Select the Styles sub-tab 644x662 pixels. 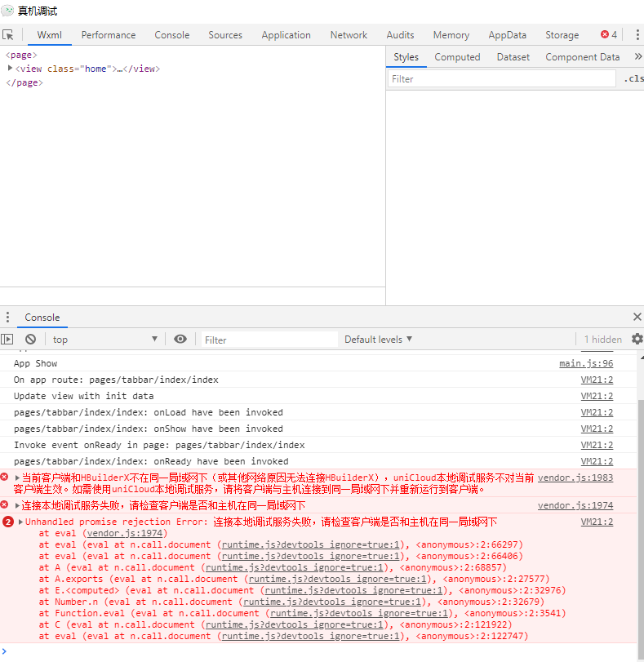[406, 57]
